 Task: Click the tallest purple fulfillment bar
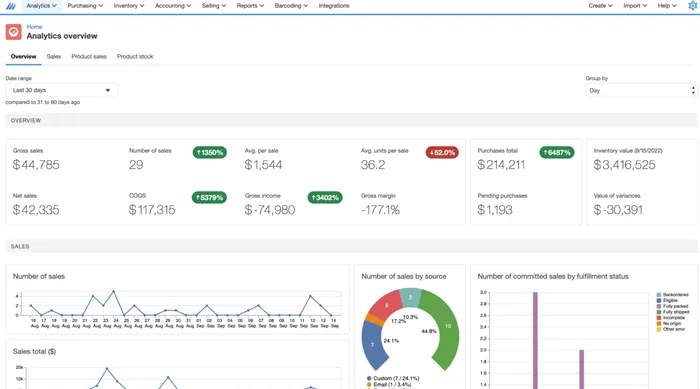tap(535, 340)
